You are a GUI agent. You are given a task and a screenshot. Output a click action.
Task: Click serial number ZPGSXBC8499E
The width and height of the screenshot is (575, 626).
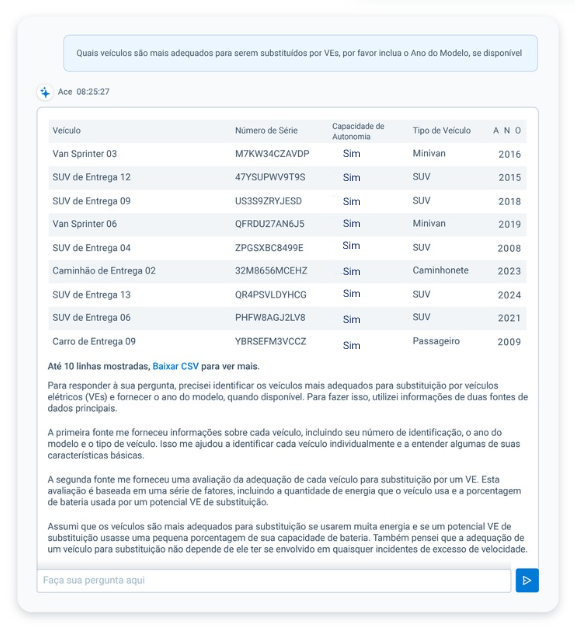(x=269, y=248)
